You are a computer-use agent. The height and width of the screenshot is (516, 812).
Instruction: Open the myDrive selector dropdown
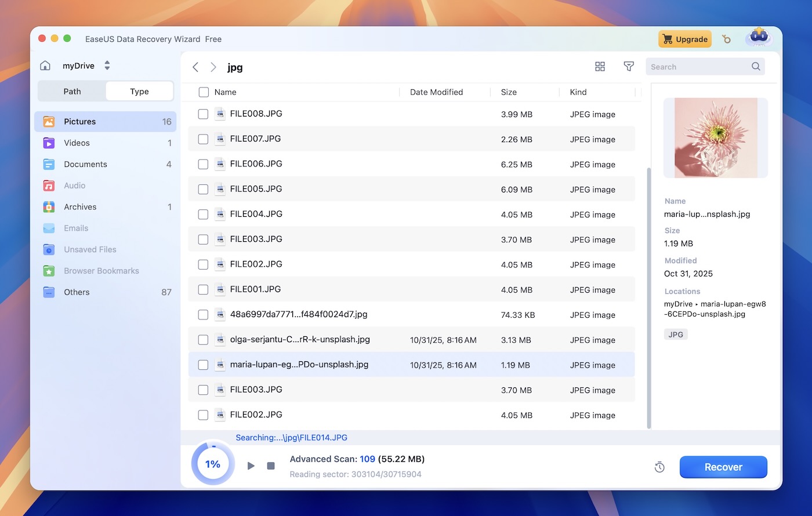[x=107, y=66]
